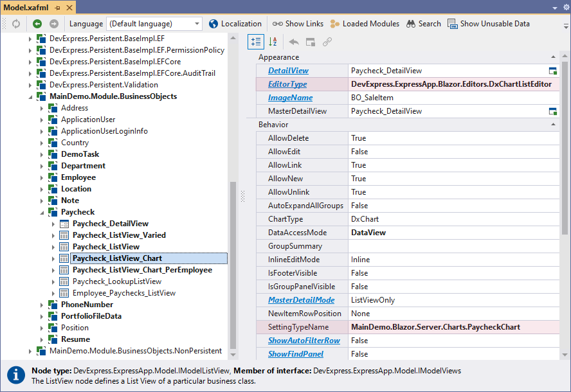
Task: Select Paycheck_ListView_Chart_PerEmployee node
Action: pyautogui.click(x=142, y=270)
